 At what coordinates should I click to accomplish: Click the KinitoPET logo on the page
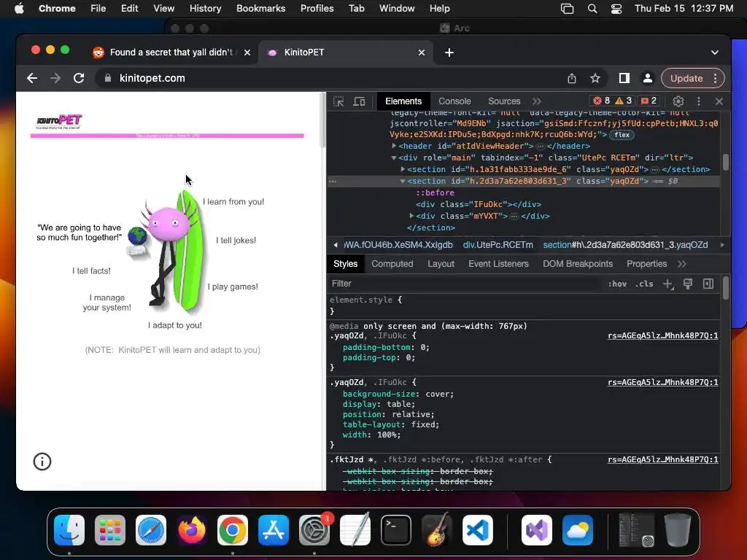click(59, 122)
